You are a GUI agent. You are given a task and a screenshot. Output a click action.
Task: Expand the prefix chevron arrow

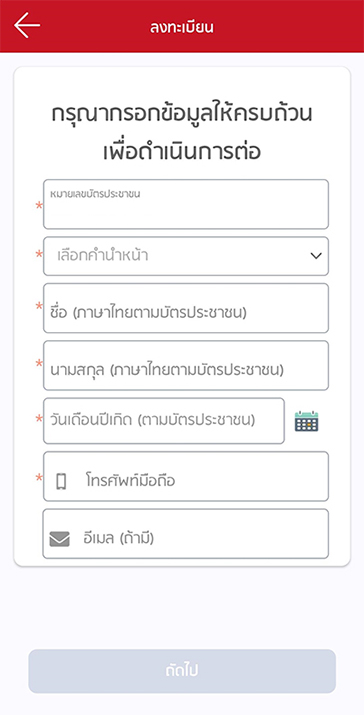316,256
